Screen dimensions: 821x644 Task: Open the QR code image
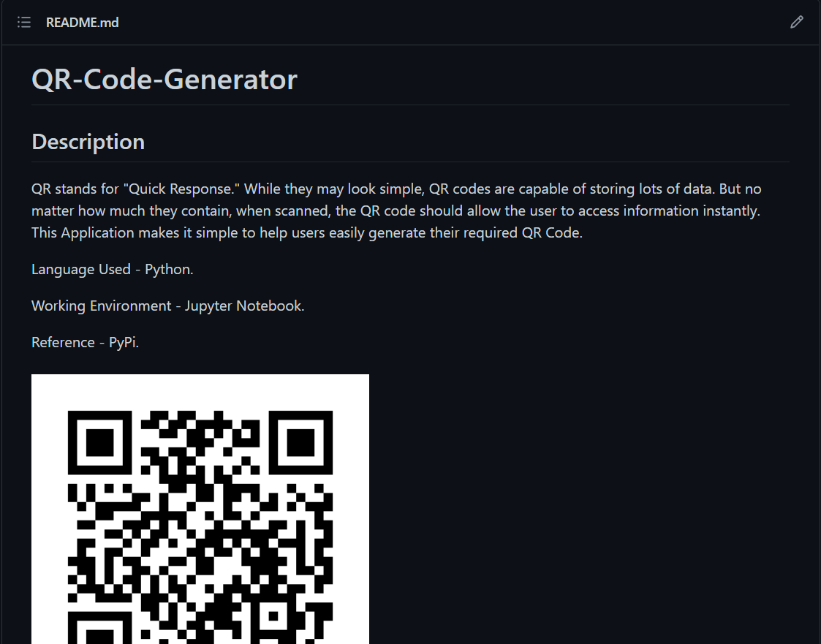(200, 509)
